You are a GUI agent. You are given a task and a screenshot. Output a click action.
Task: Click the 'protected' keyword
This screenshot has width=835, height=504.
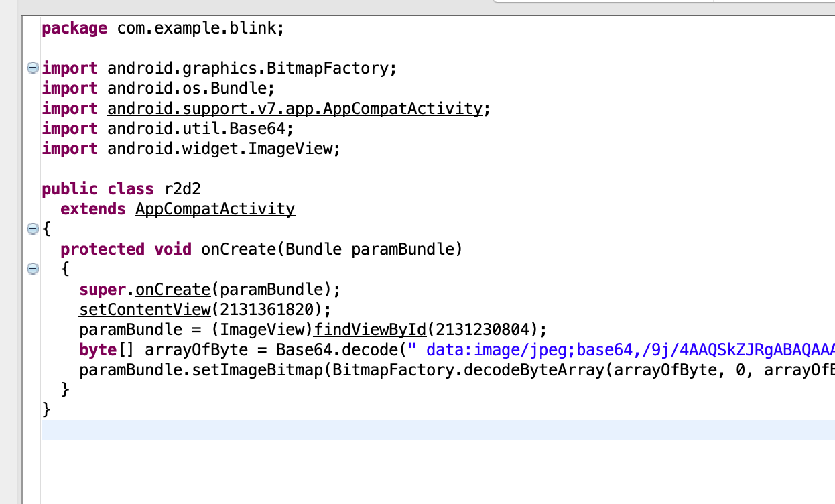(x=103, y=249)
